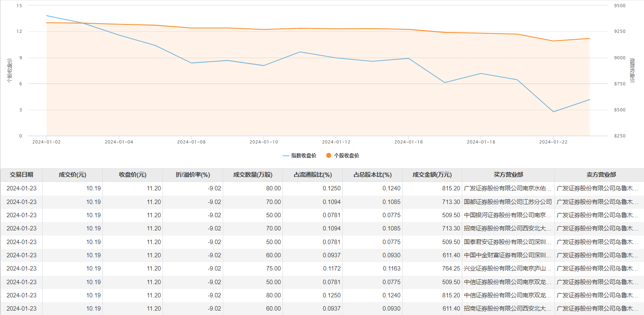The image size is (644, 315).
Task: Click the 指数收盘价 right axis title
Action: pyautogui.click(x=632, y=71)
